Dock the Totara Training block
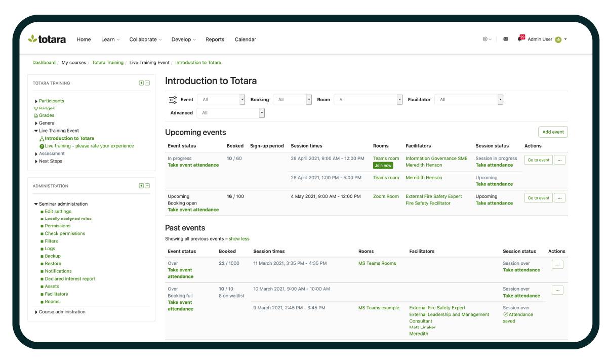This screenshot has height=364, width=608. point(142,83)
